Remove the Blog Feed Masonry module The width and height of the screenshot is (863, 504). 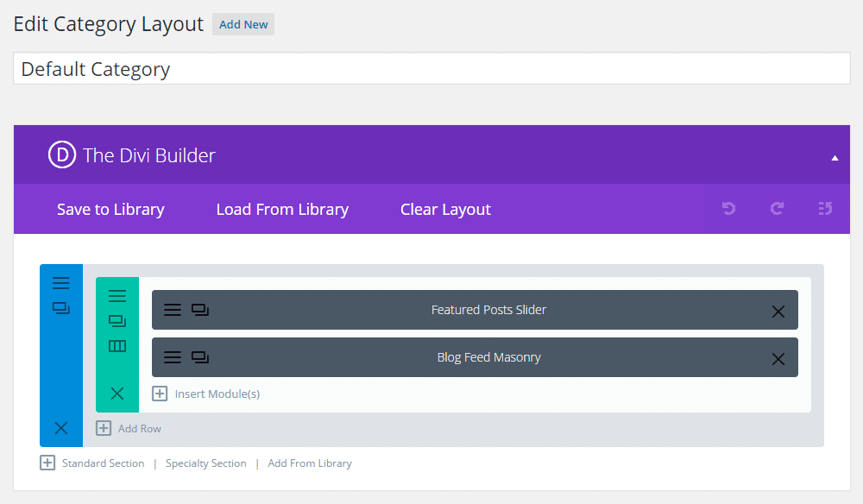[778, 359]
